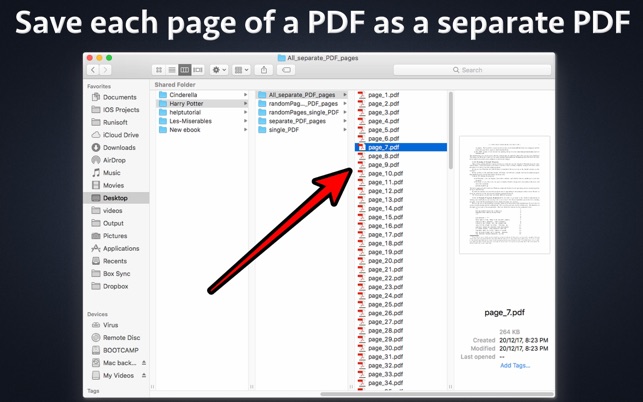Open the gear Action menu
This screenshot has width=643, height=402.
coord(219,70)
